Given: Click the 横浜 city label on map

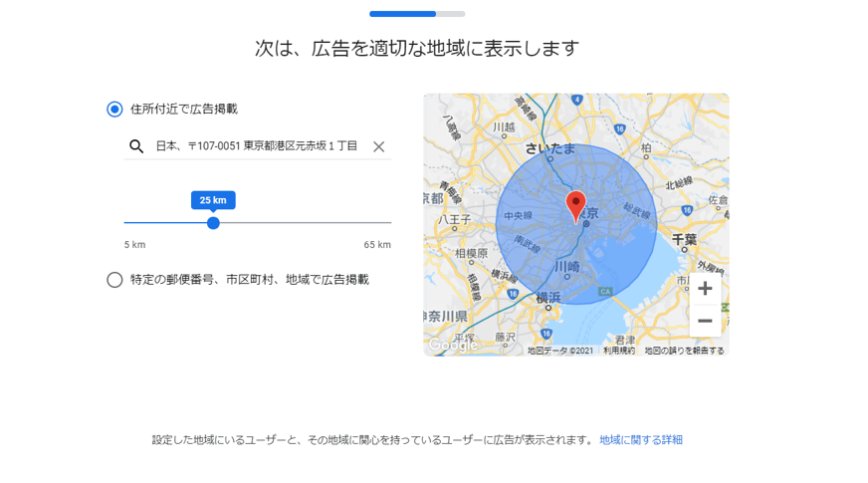Looking at the screenshot, I should tap(548, 298).
